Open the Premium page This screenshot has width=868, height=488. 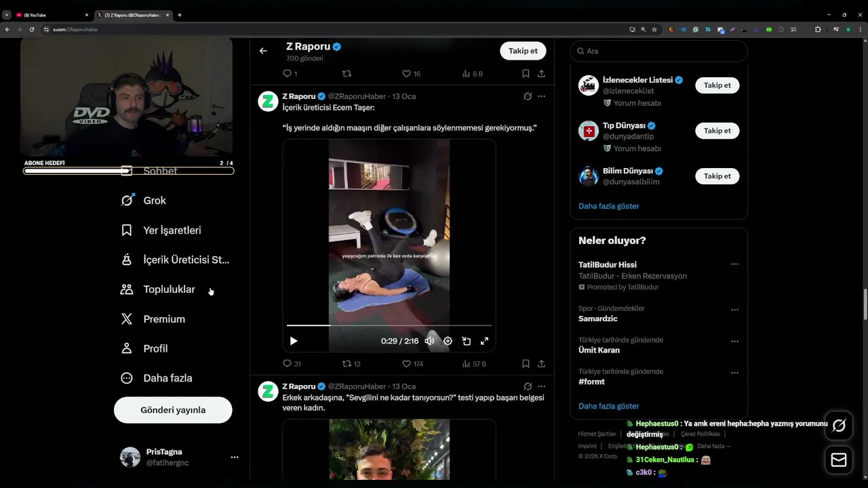coord(153,319)
